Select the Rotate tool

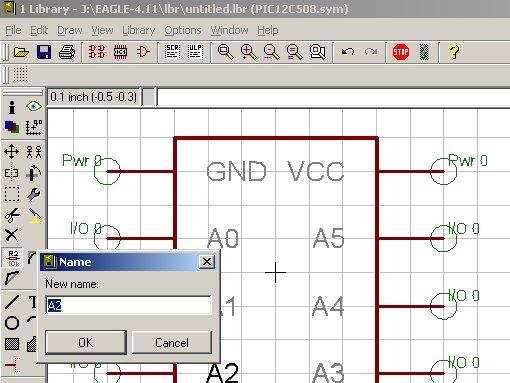click(x=34, y=173)
